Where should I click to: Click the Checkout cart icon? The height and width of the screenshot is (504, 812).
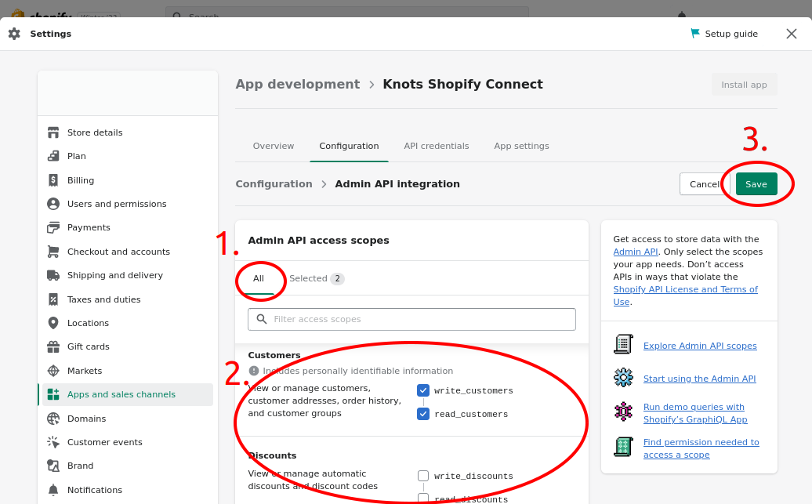point(53,252)
